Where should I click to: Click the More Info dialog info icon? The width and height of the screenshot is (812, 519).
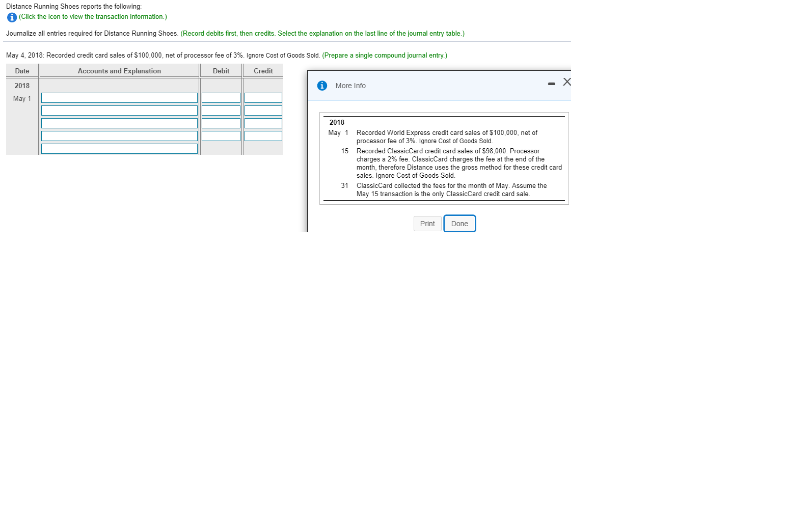322,86
